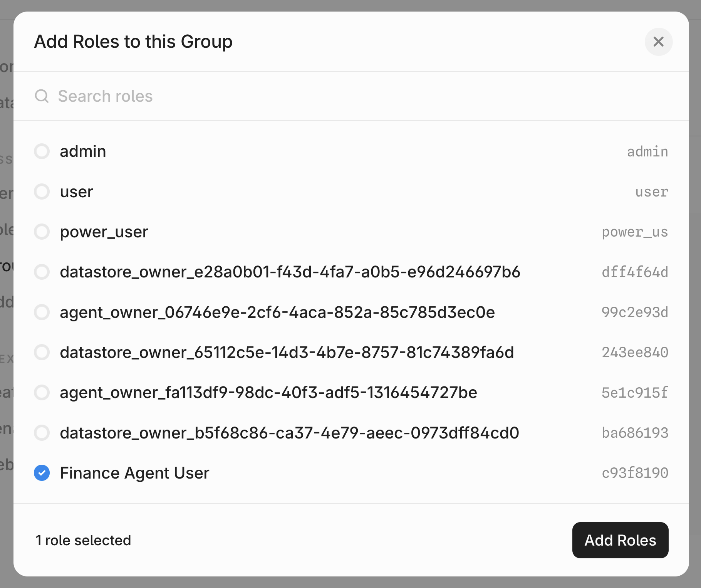Click the search magnifier icon
701x588 pixels.
[x=42, y=96]
